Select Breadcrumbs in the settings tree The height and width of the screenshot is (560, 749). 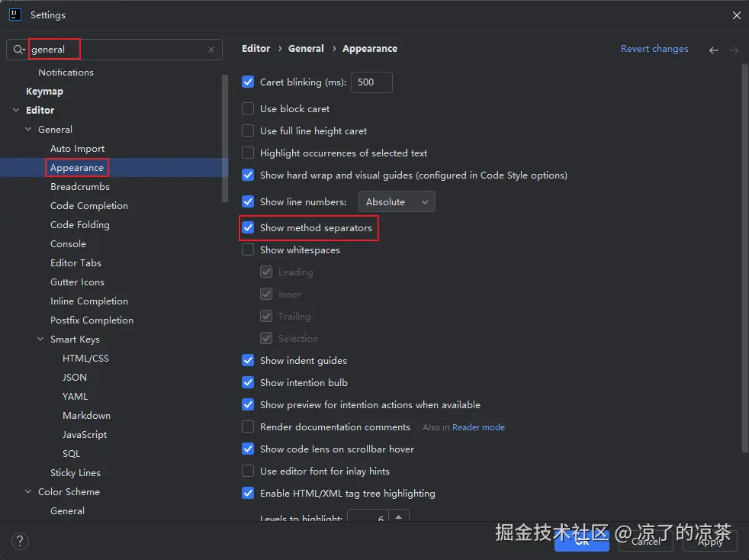pos(80,187)
